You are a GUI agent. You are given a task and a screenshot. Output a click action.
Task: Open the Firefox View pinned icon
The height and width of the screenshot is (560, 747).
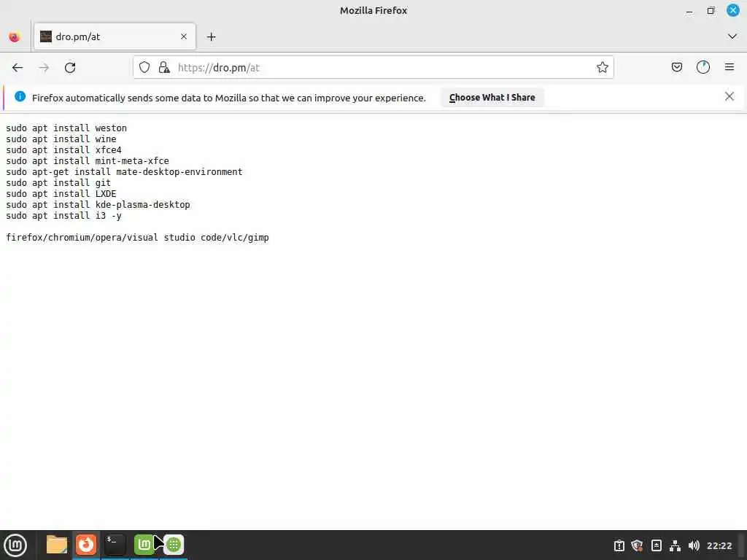(x=15, y=36)
